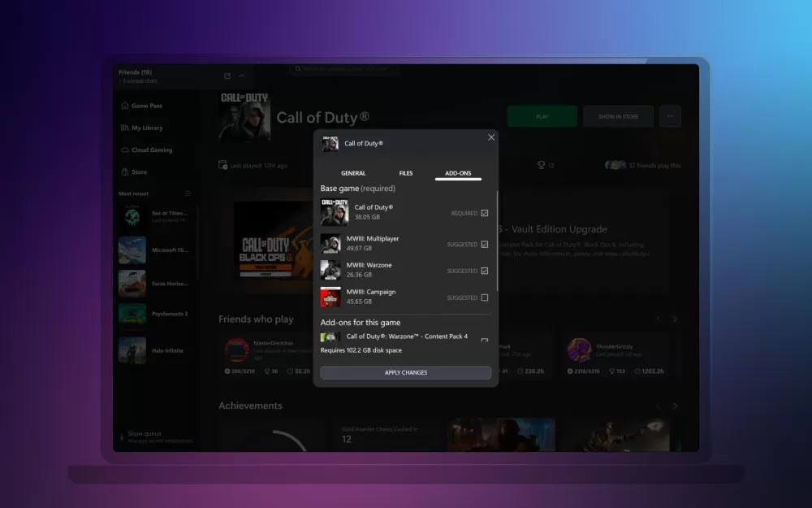Click ThunderGrizzly's 1202.2h playtime clock icon

tap(637, 371)
